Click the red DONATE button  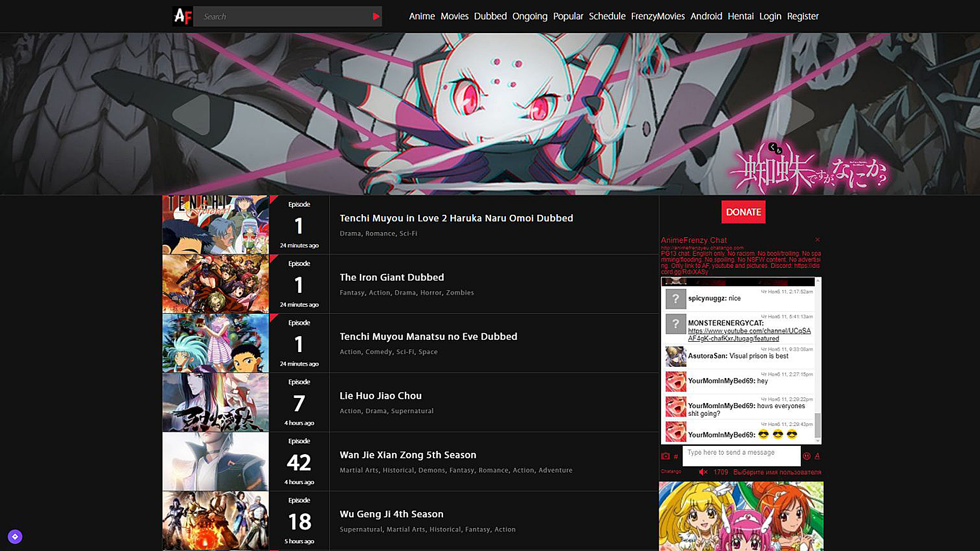[x=743, y=212]
